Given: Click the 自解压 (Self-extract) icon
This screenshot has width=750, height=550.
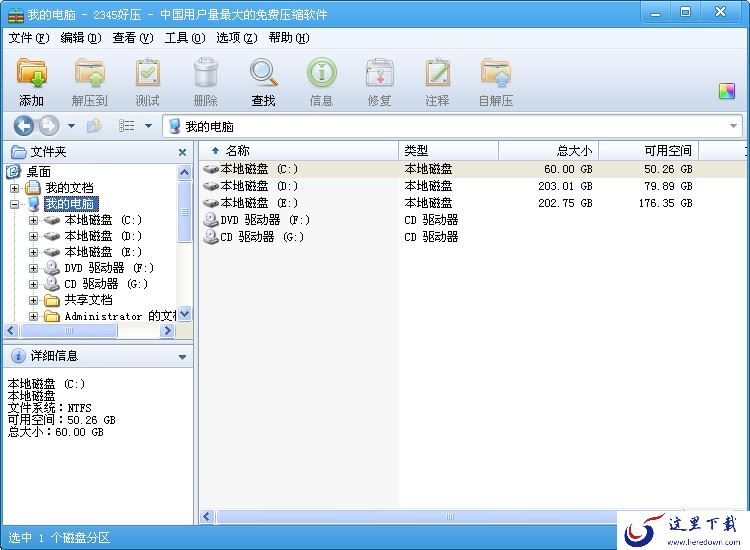Looking at the screenshot, I should (495, 76).
